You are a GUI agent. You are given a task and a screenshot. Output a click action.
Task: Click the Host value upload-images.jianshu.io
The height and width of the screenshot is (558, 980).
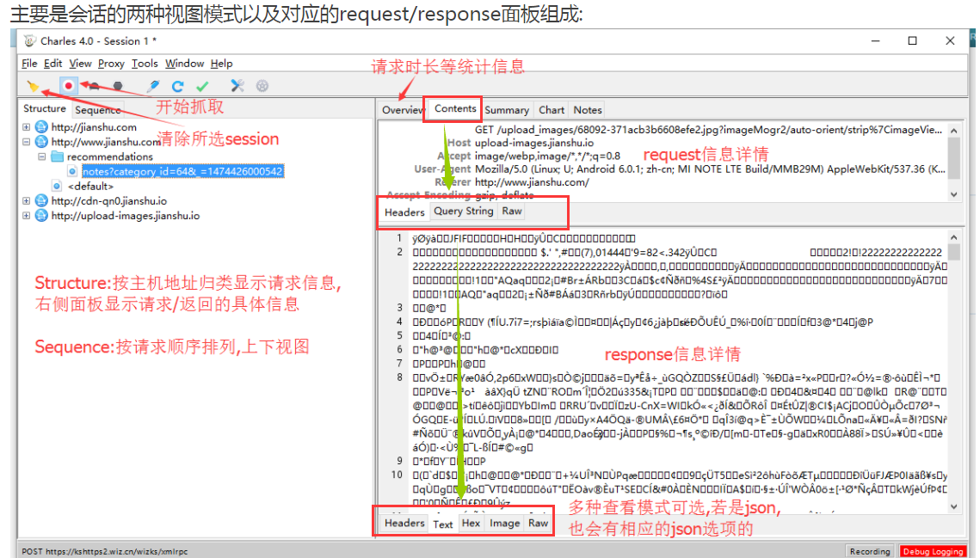[534, 143]
